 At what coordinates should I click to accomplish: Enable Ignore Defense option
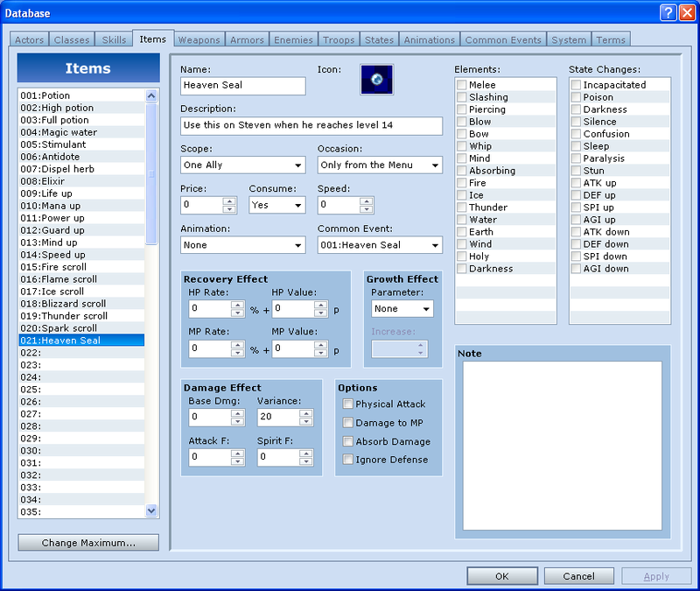click(348, 460)
